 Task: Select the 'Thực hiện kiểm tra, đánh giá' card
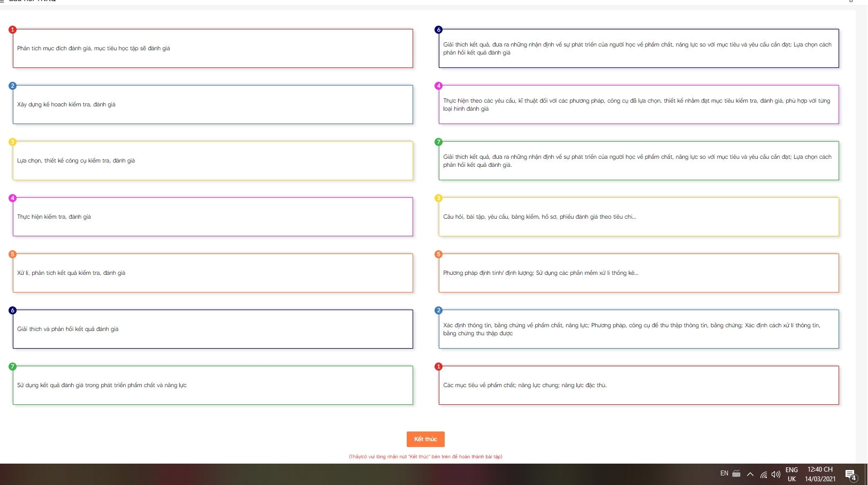click(213, 217)
